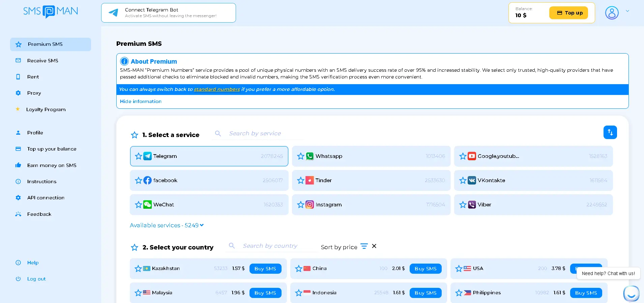
Task: Expand the account dropdown chevron
Action: 627,11
